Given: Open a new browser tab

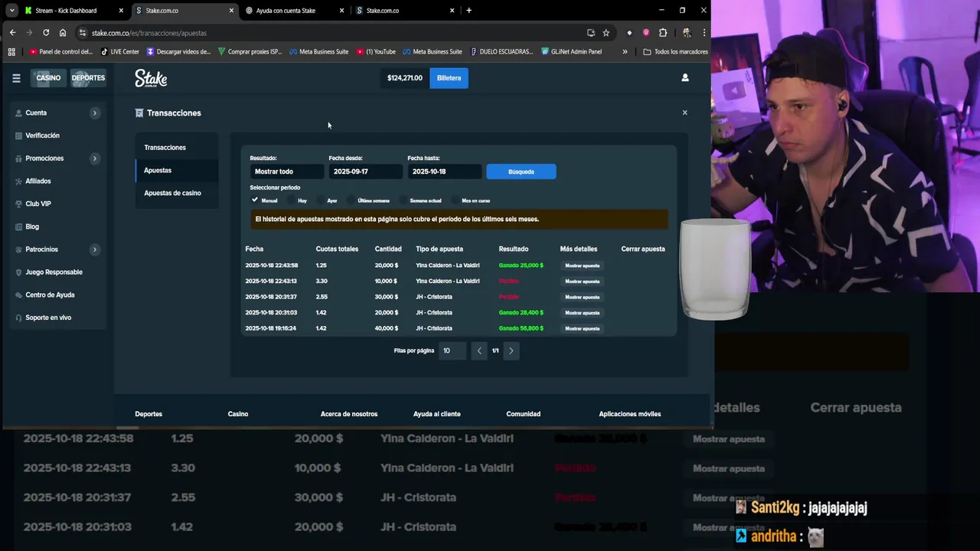Looking at the screenshot, I should coord(469,11).
